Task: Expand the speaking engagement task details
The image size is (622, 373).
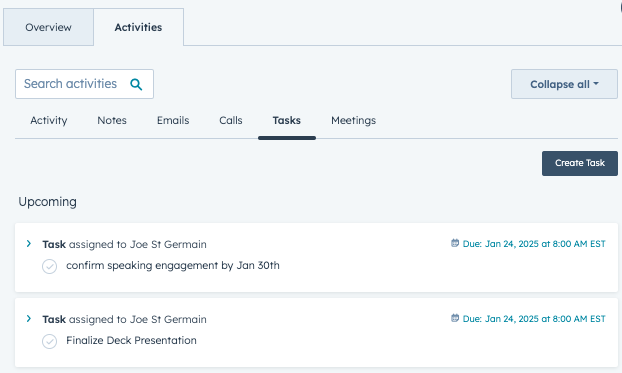Action: 29,244
